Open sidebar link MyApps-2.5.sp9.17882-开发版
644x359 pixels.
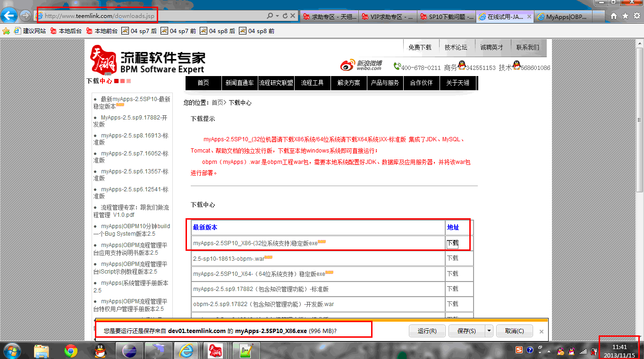(130, 121)
